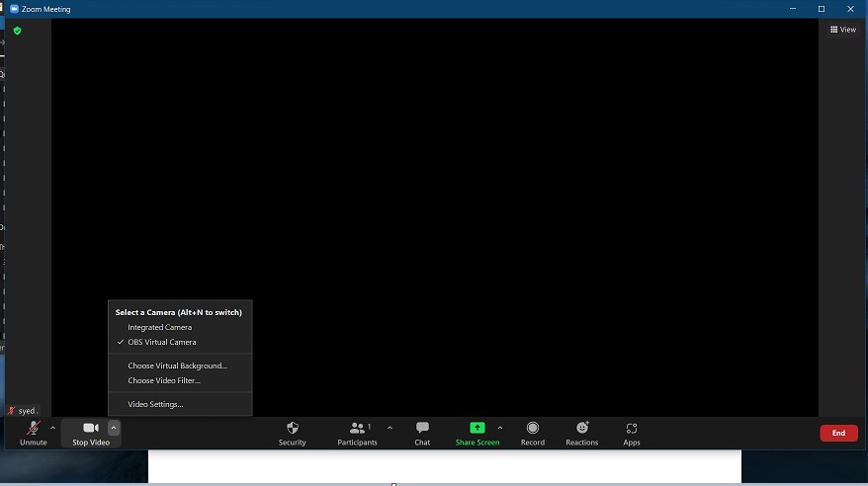Image resolution: width=868 pixels, height=486 pixels.
Task: Open Reactions emoji picker
Action: tap(582, 433)
